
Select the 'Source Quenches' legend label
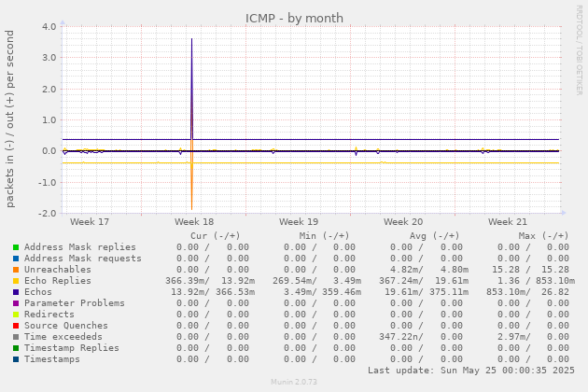point(66,326)
